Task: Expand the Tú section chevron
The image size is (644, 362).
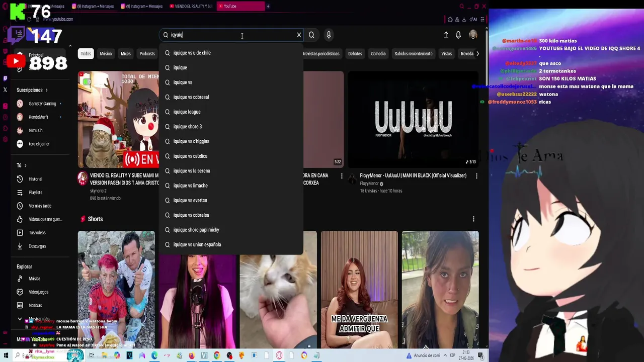Action: coord(25,165)
